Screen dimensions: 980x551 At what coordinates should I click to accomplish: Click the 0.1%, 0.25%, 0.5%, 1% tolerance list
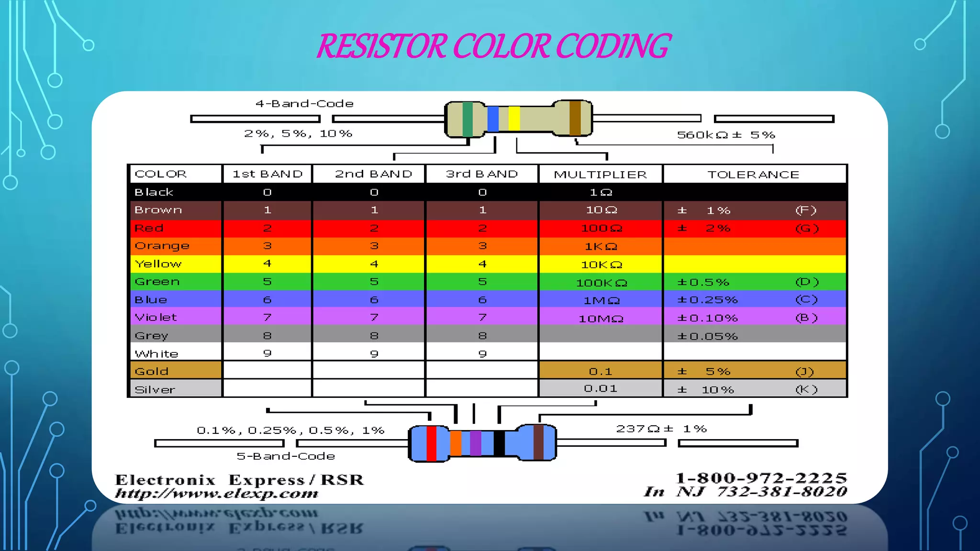[x=291, y=430]
